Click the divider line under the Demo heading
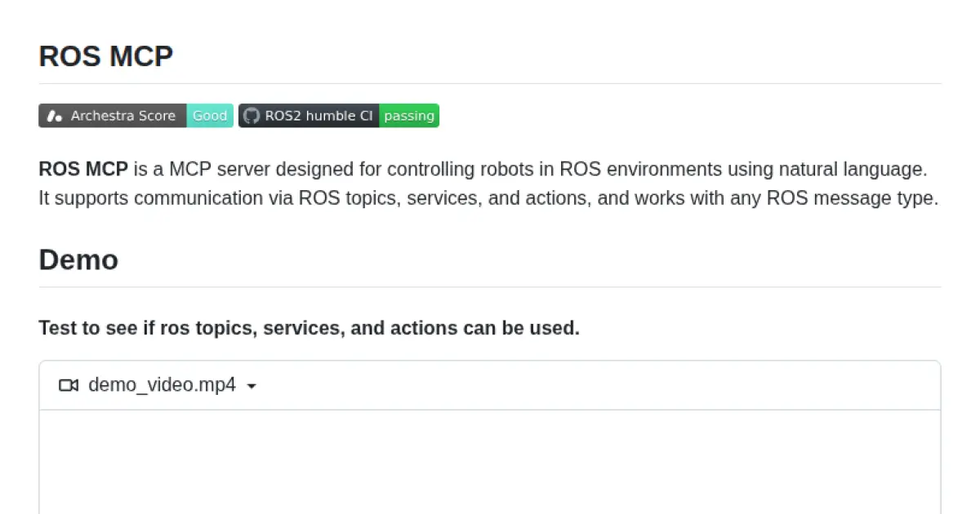980x514 pixels. pos(490,286)
